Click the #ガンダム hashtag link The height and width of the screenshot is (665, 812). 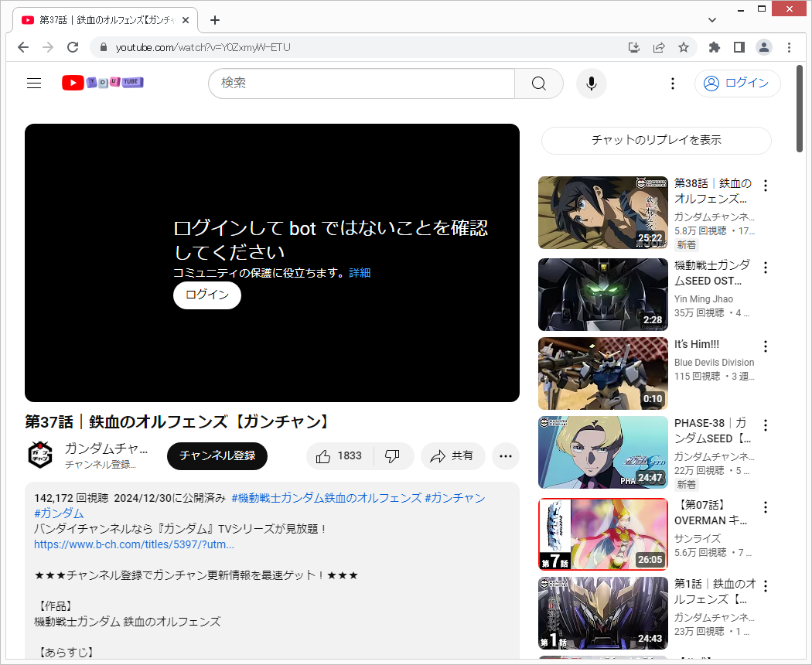59,513
